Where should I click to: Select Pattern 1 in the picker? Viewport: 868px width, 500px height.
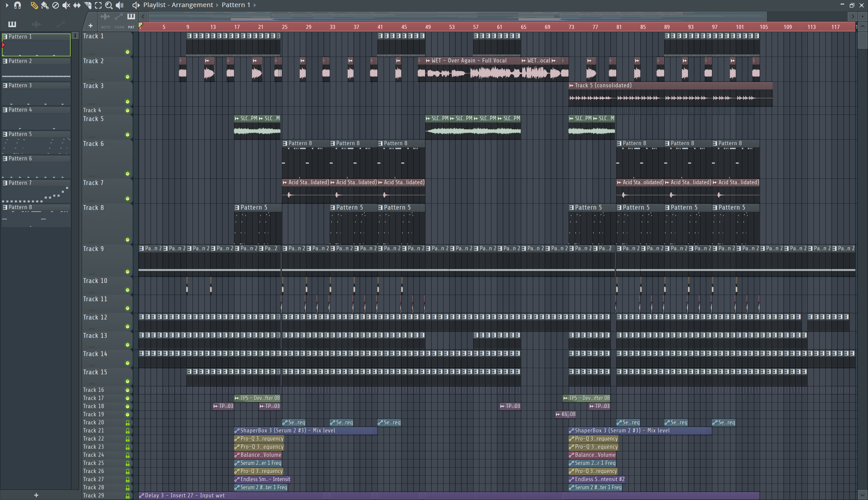point(36,45)
